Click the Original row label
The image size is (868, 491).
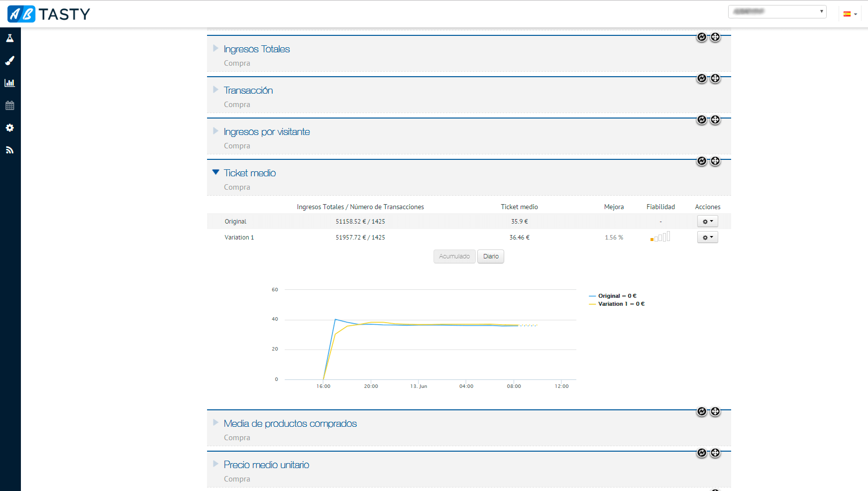[x=235, y=222]
